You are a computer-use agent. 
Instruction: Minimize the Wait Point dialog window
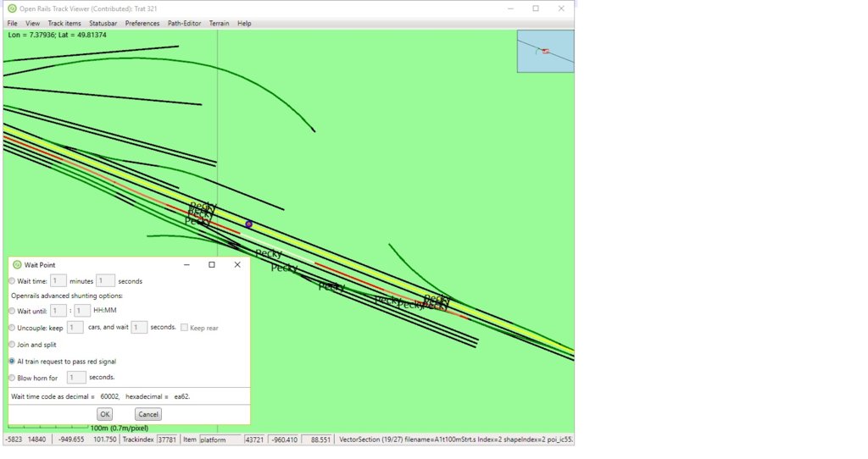[x=186, y=265]
